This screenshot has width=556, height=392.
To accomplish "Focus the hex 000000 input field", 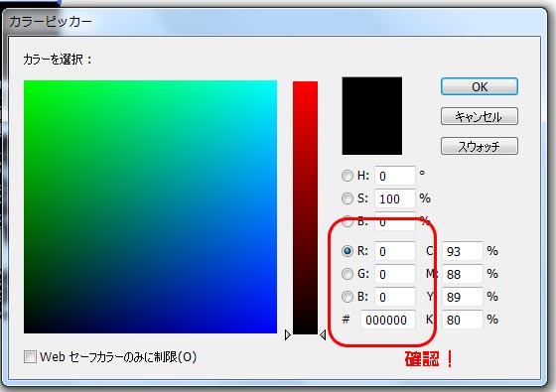I will pos(387,320).
